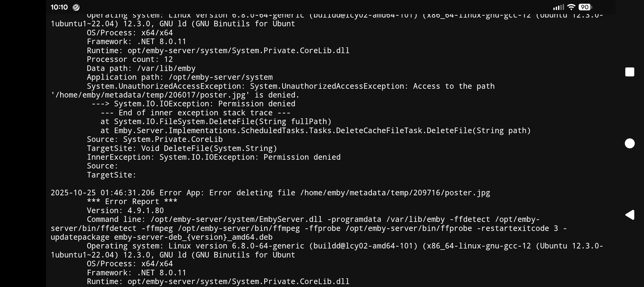Click the "Processor count: 12" line
Viewport: 644px width, 287px height.
click(130, 59)
